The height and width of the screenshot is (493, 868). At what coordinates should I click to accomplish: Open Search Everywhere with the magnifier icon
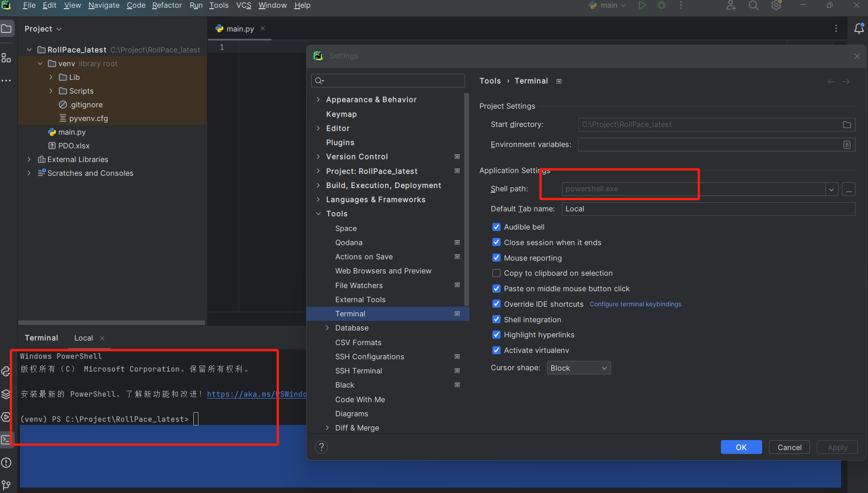(x=753, y=5)
